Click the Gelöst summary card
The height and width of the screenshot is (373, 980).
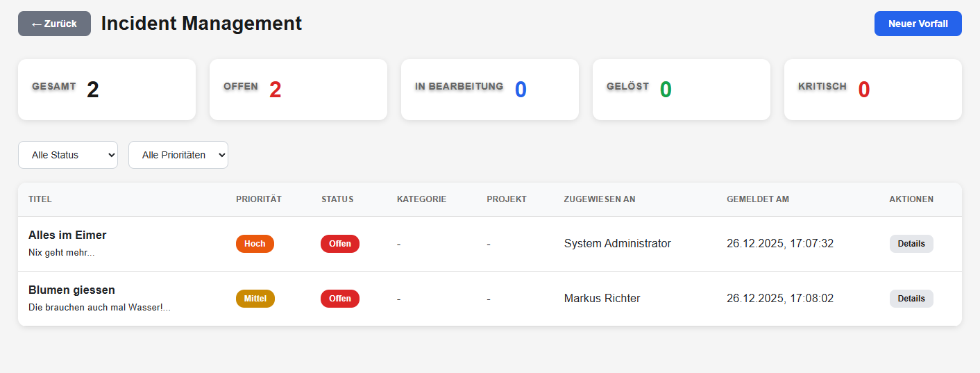tap(682, 90)
